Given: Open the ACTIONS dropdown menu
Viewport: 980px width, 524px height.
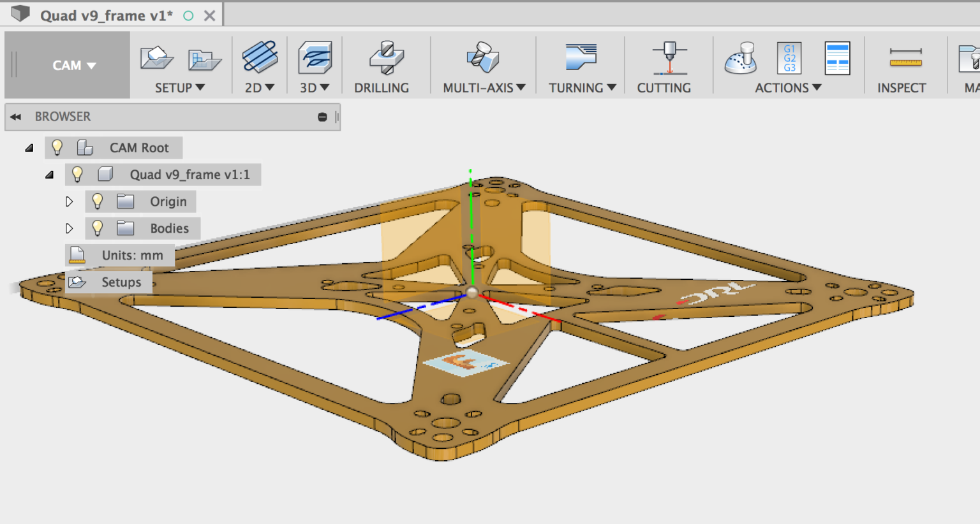Looking at the screenshot, I should 788,88.
